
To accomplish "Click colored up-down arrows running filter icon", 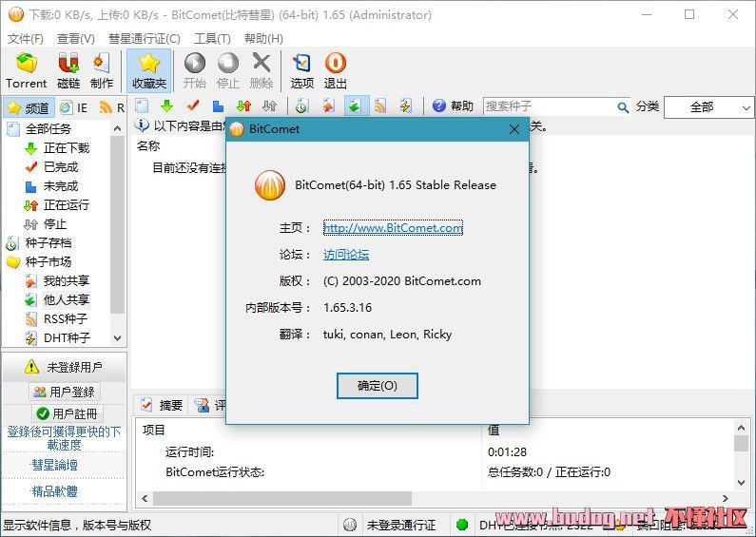I will point(244,105).
